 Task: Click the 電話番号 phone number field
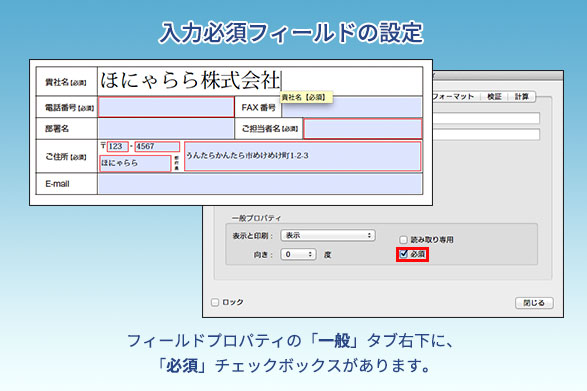pyautogui.click(x=166, y=107)
